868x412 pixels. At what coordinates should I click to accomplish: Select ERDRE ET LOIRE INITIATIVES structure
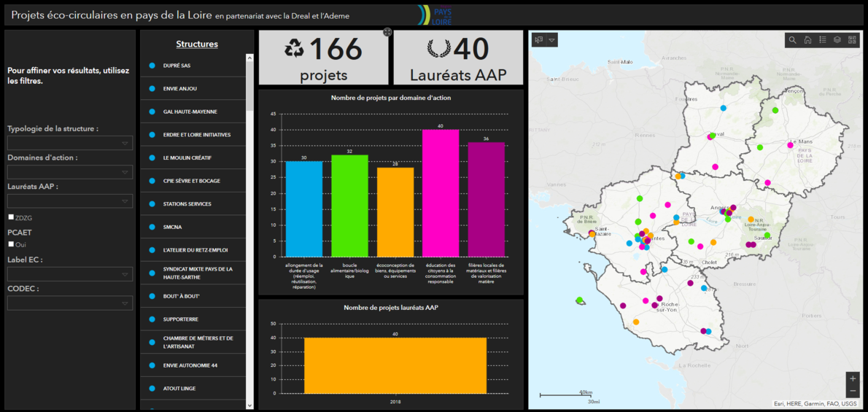(193, 135)
